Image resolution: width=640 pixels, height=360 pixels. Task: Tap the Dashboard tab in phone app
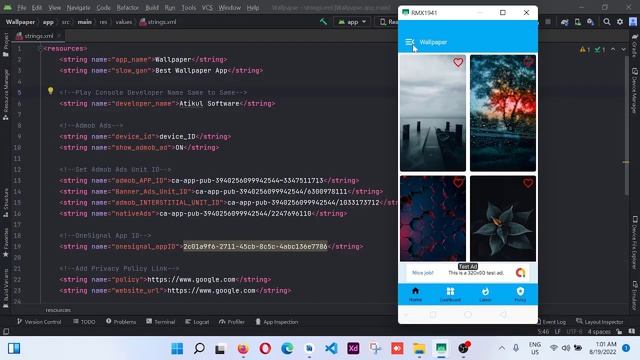[450, 294]
